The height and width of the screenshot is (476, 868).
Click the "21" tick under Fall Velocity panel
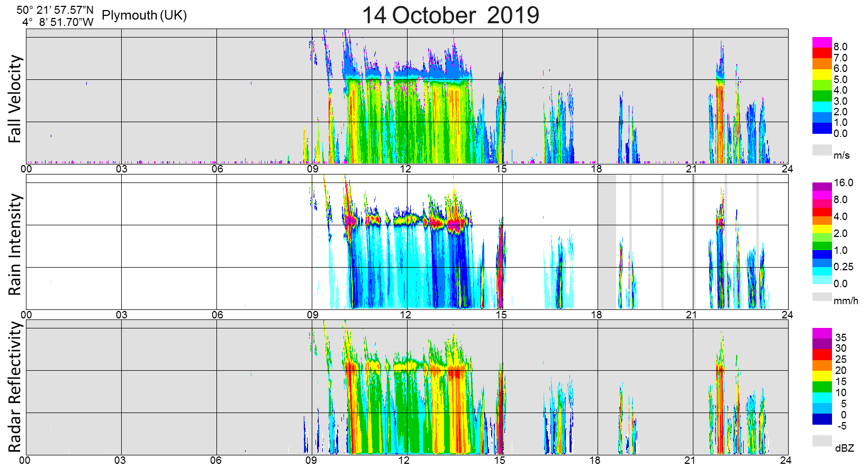click(691, 169)
